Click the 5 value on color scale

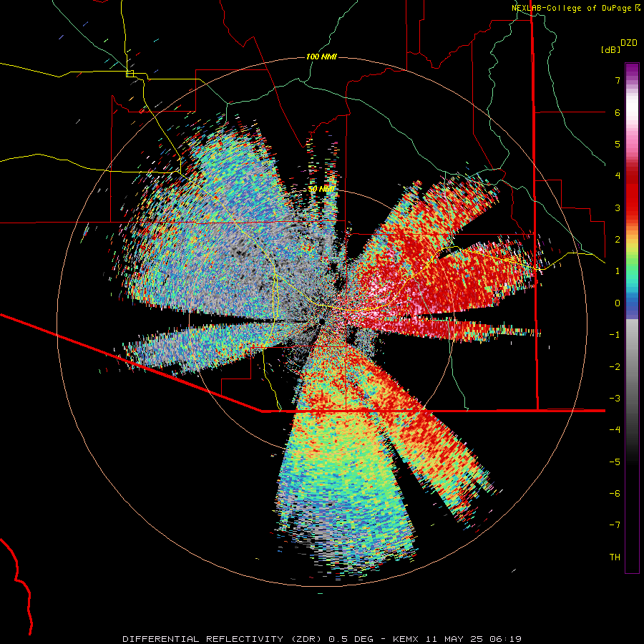tap(618, 144)
